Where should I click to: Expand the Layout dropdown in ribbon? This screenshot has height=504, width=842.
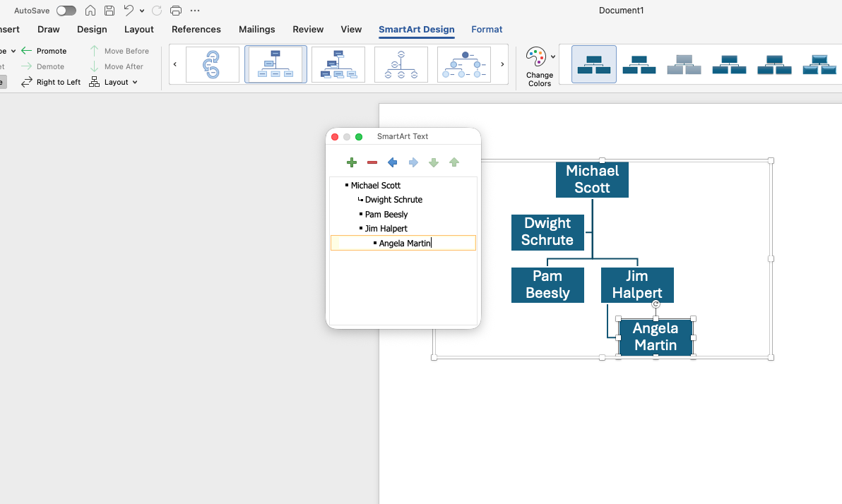click(113, 82)
